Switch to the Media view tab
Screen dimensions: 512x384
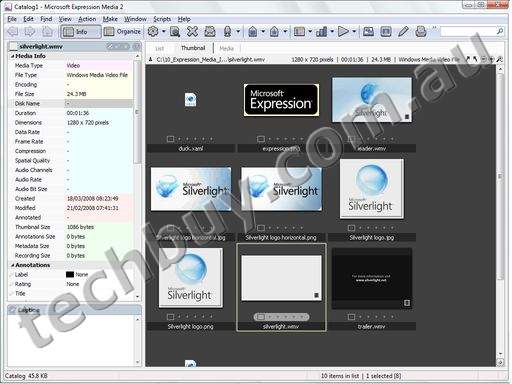[227, 48]
